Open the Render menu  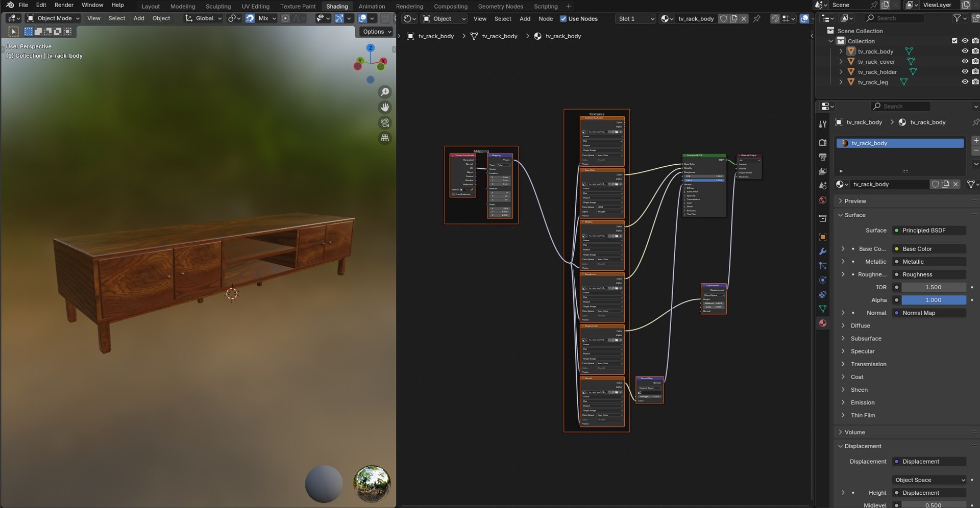pos(64,5)
